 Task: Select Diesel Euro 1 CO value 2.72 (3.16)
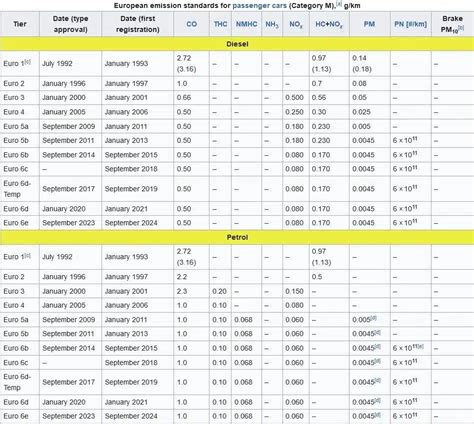click(x=186, y=63)
